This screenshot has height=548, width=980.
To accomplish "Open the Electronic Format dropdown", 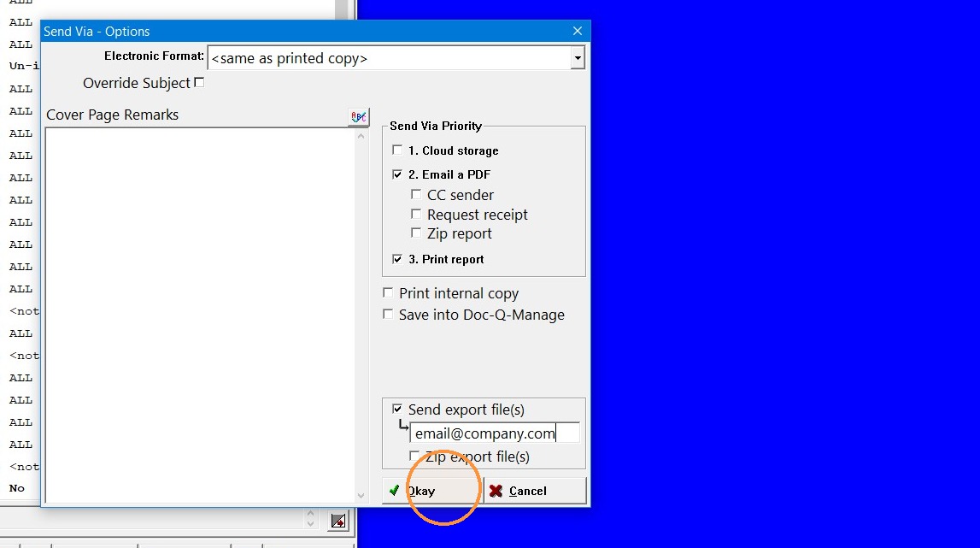I will pos(578,58).
